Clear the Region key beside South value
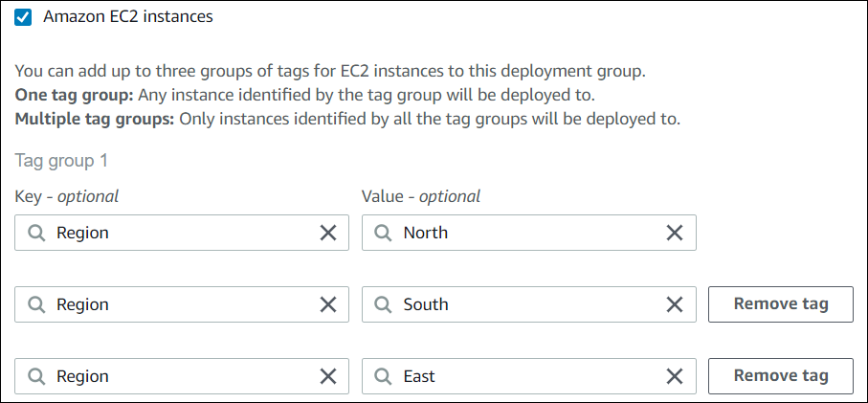 [327, 304]
